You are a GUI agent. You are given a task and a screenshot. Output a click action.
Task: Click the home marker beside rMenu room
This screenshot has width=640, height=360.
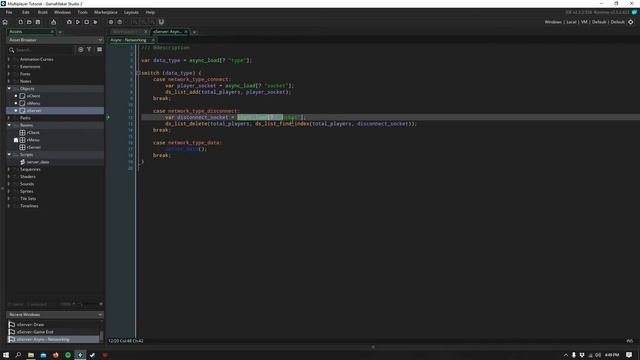(16, 140)
